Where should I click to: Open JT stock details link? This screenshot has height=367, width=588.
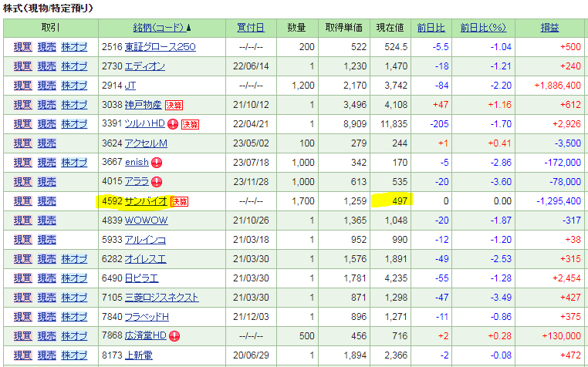(130, 86)
